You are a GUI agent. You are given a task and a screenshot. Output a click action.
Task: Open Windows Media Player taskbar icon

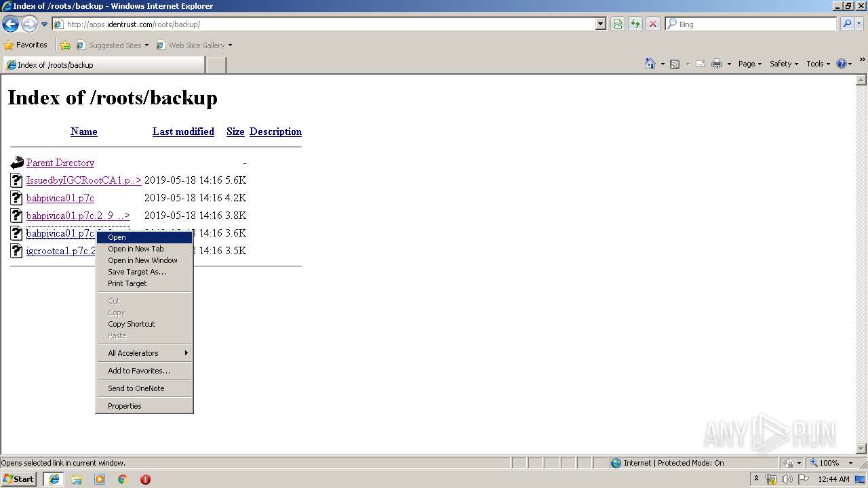[x=100, y=479]
